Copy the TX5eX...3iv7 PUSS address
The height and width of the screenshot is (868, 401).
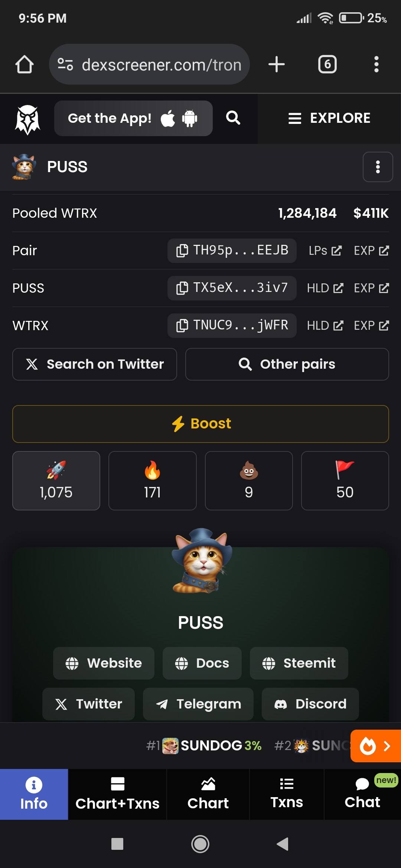(232, 288)
